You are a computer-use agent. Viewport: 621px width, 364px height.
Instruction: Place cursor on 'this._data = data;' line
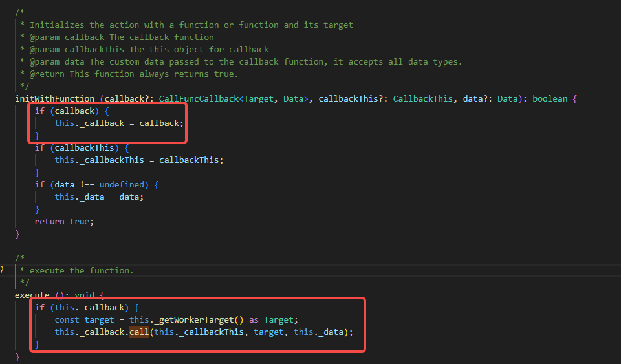(99, 197)
